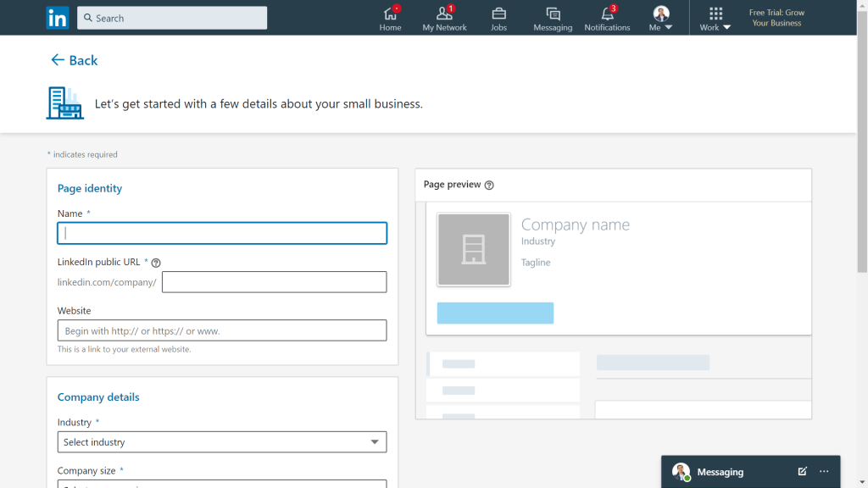Screen dimensions: 868x488
Task: Click the top Search box
Action: pos(172,18)
